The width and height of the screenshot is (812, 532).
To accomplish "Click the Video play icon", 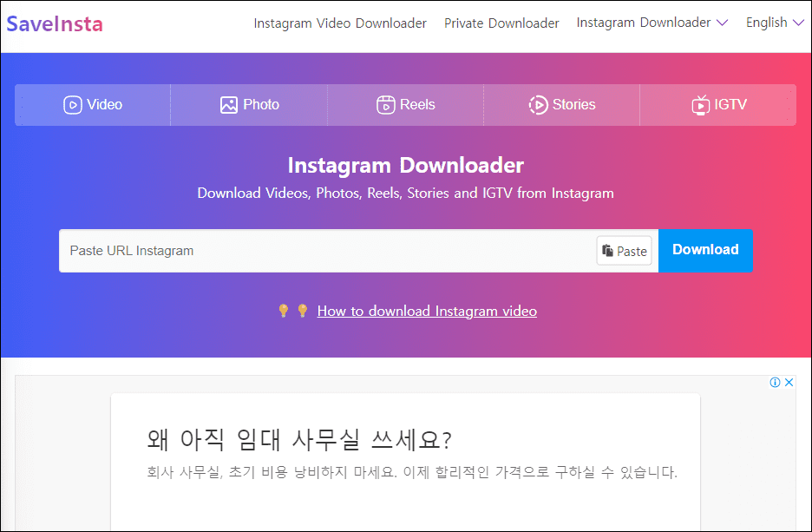I will tap(73, 105).
